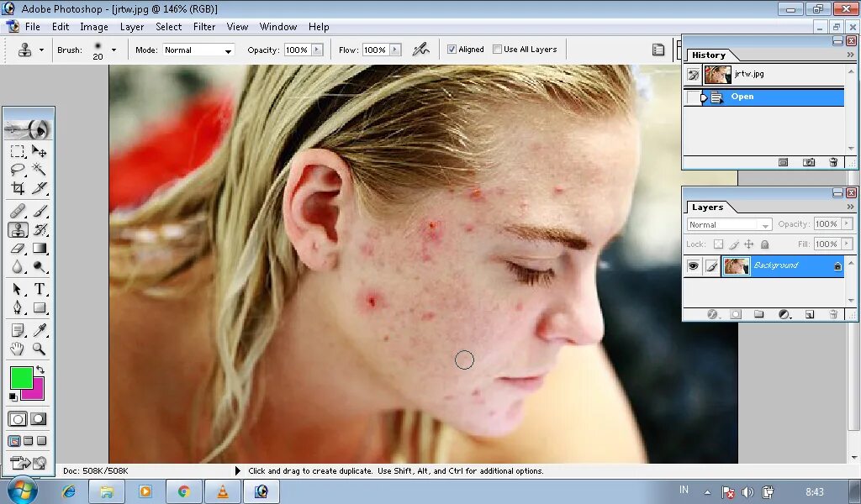Select the Magic Wand tool

tap(39, 170)
